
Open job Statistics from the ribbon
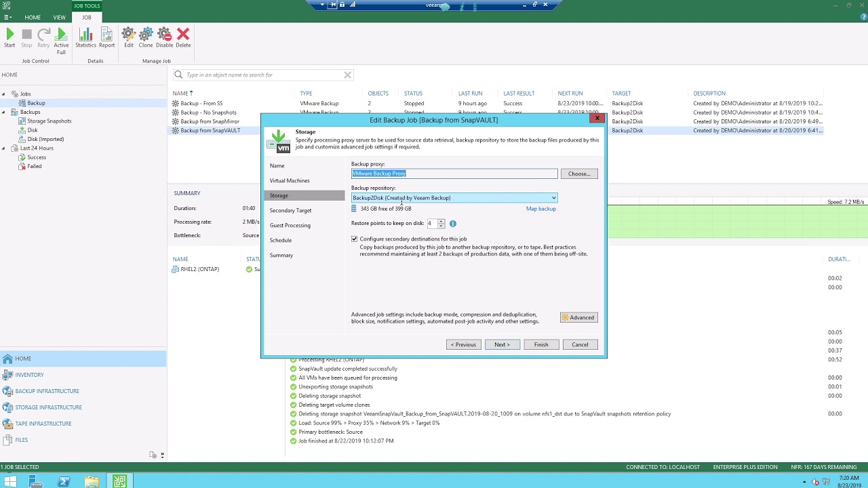point(85,38)
